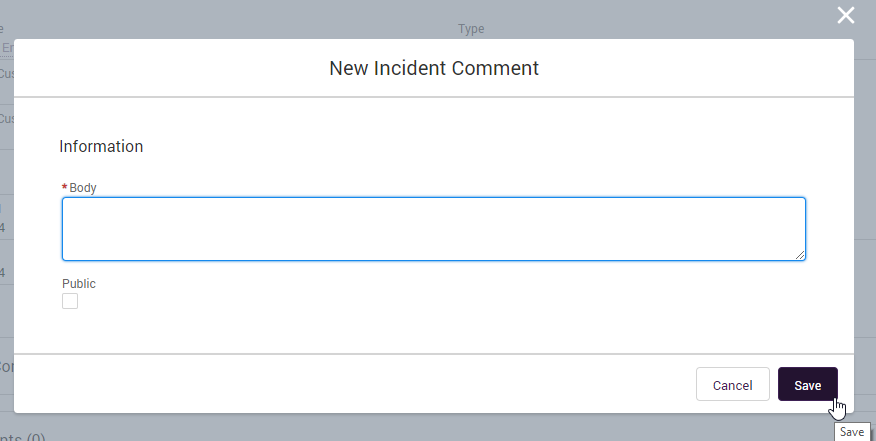Focus the required Body comment field

(x=433, y=229)
